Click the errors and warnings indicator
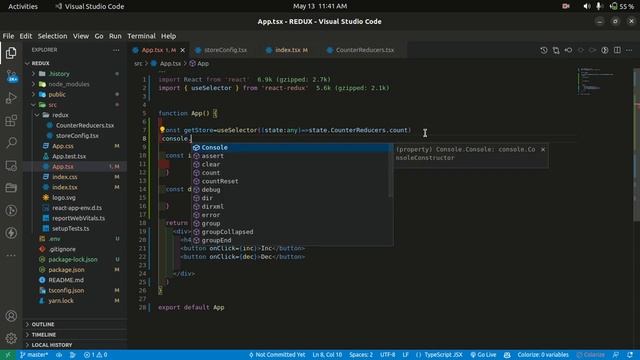This screenshot has width=640, height=360. 96,355
